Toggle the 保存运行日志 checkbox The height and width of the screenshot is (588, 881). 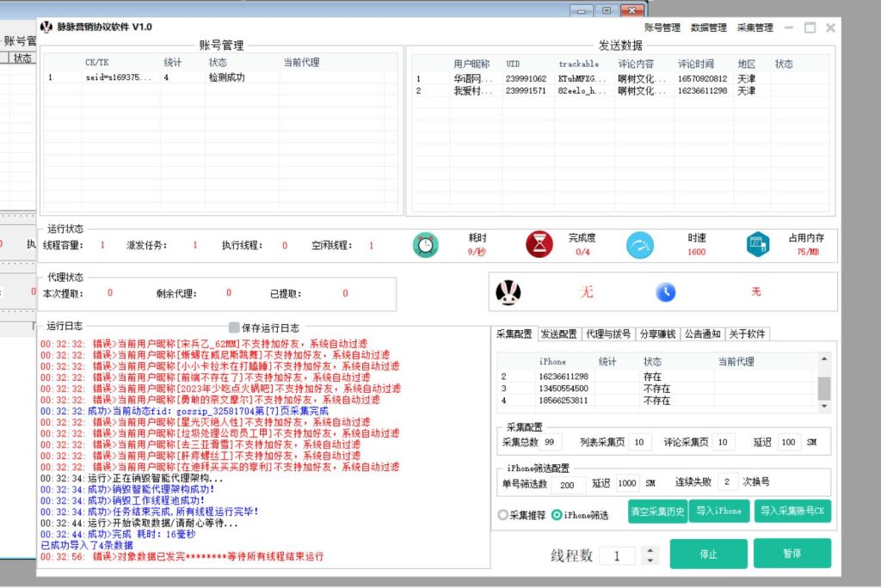[x=232, y=326]
